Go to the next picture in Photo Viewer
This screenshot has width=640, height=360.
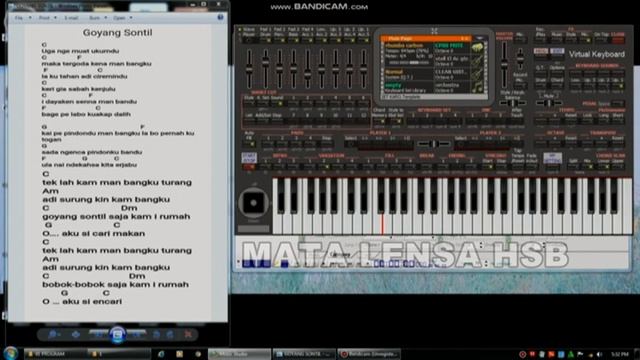click(136, 335)
